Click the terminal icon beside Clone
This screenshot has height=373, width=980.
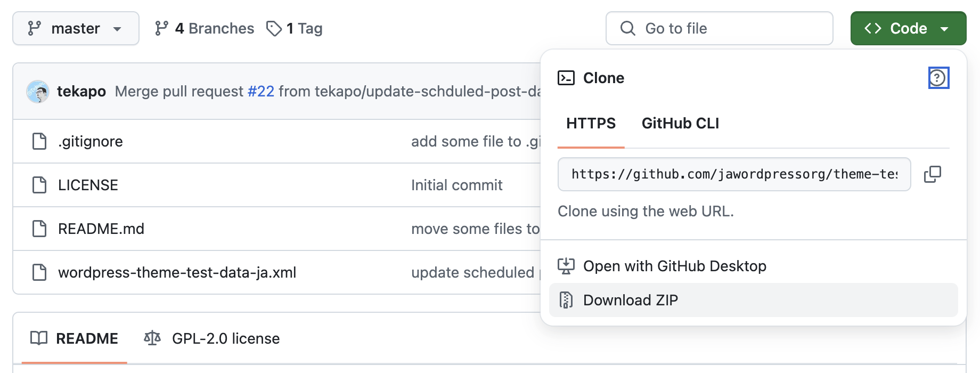566,78
